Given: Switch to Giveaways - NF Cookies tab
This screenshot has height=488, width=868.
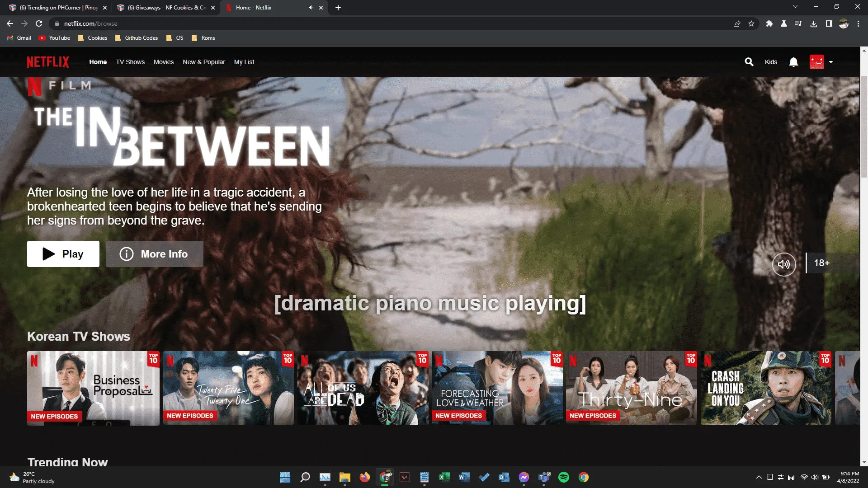Looking at the screenshot, I should tap(166, 8).
